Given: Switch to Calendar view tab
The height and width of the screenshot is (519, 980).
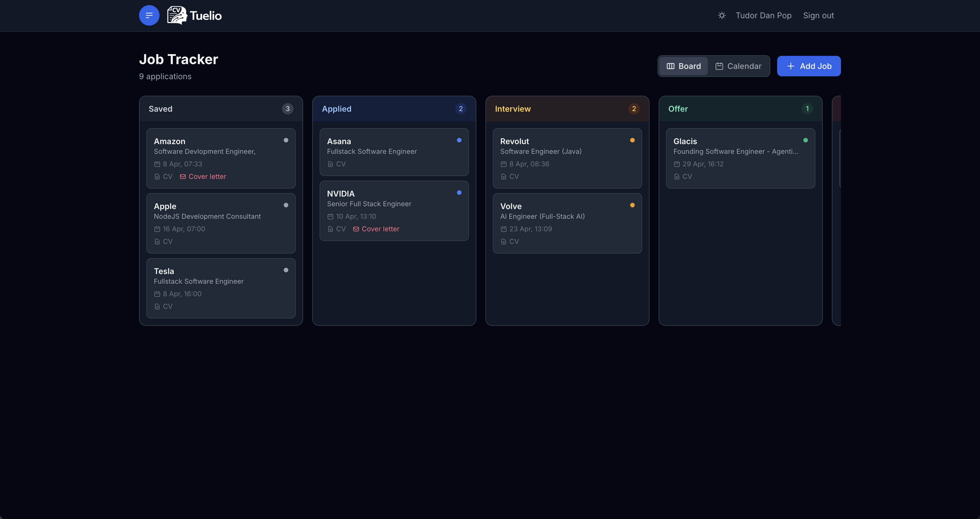Looking at the screenshot, I should (738, 66).
